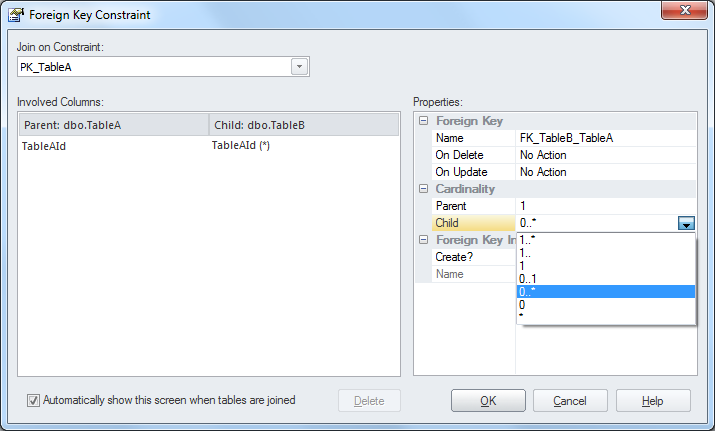Click the Foreign Key Constraint title bar icon
This screenshot has height=431, width=715.
pos(16,15)
